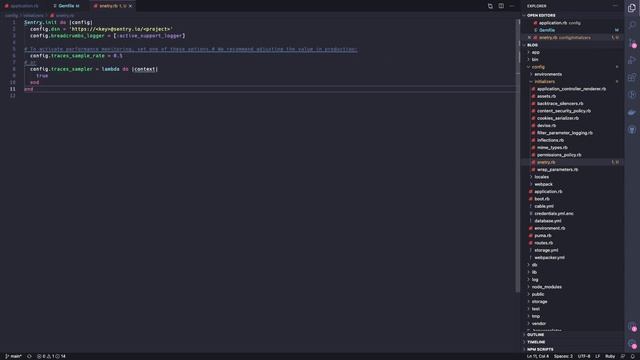Open devise.rb file
640x360 pixels.
pyautogui.click(x=546, y=126)
